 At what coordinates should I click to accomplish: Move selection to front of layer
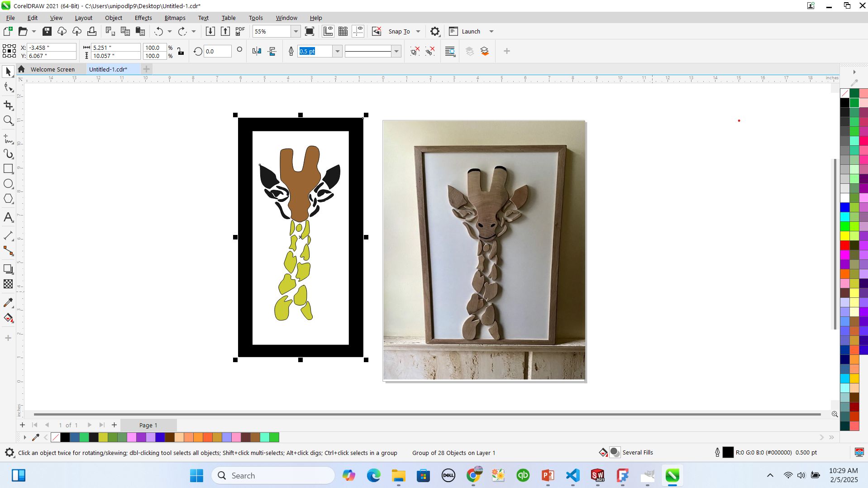[469, 51]
